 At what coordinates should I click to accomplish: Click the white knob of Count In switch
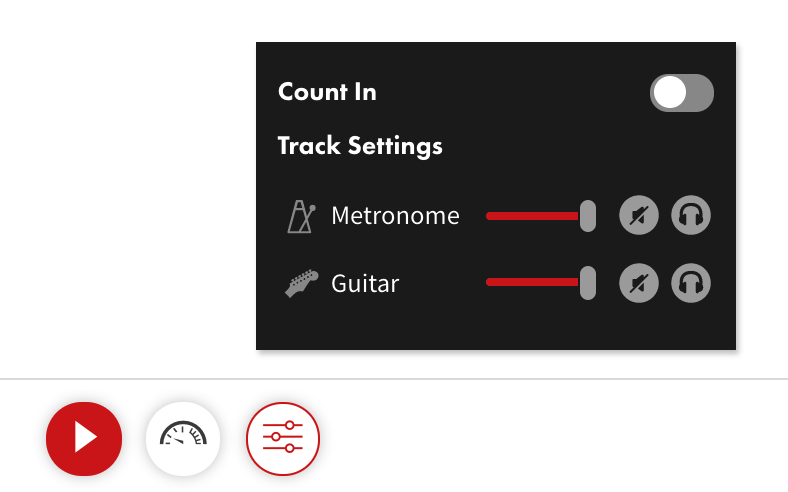[x=669, y=92]
